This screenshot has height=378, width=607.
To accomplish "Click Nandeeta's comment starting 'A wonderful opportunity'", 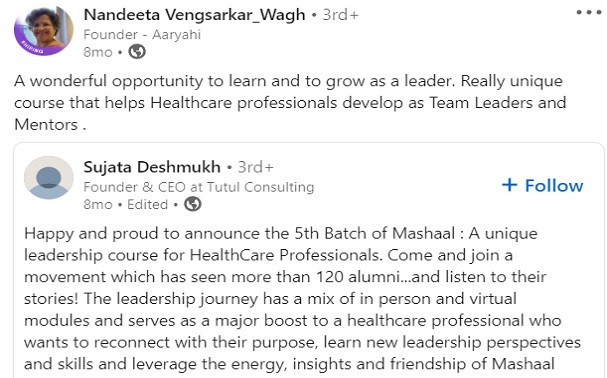I will (290, 103).
